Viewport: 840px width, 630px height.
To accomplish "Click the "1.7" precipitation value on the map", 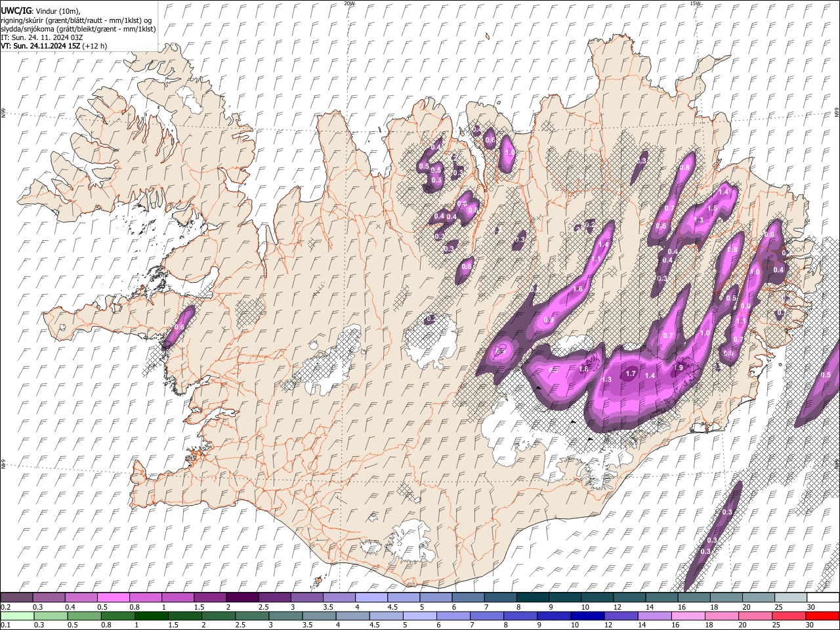I will point(631,373).
